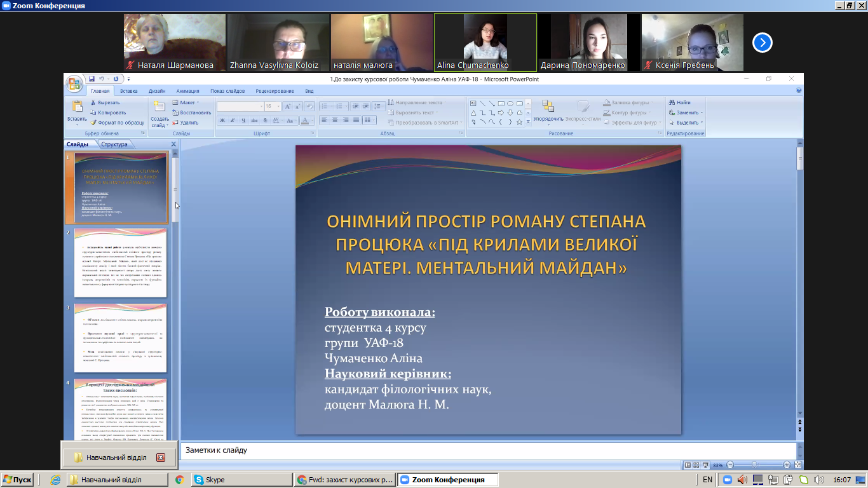Save presentation via quick access toolbar

pyautogui.click(x=92, y=79)
